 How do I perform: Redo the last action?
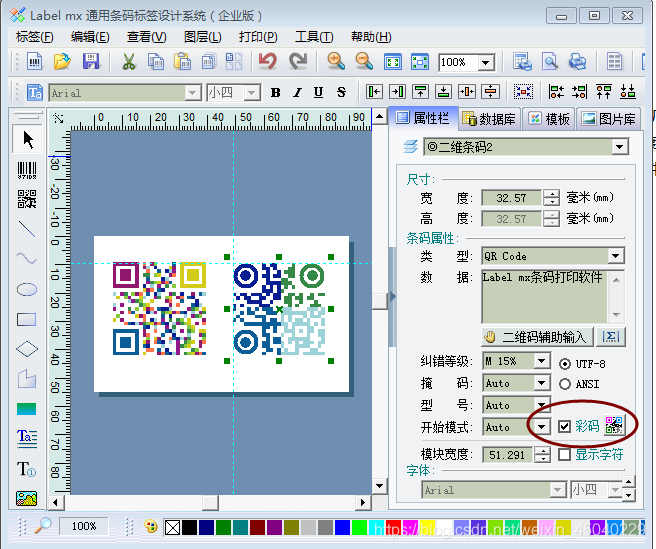point(297,62)
